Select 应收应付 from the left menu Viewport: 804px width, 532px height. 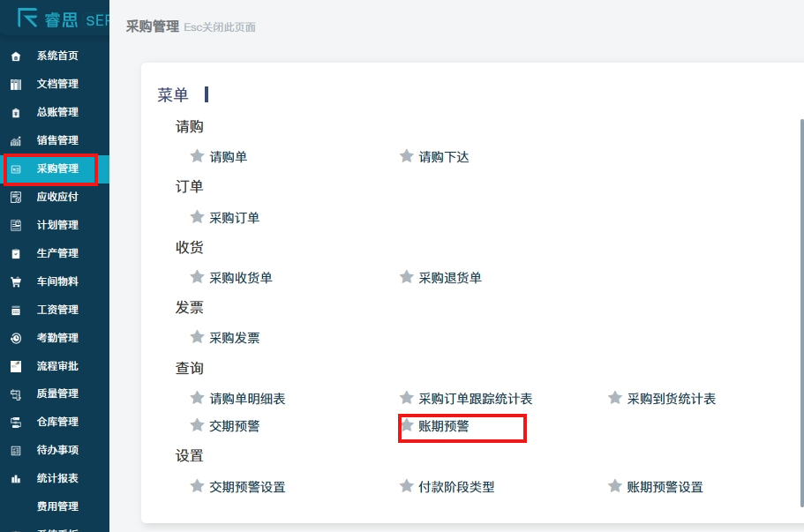tap(57, 197)
